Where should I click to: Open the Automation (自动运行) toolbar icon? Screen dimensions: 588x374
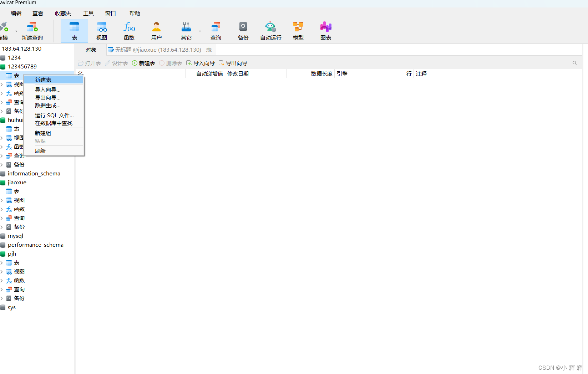271,31
